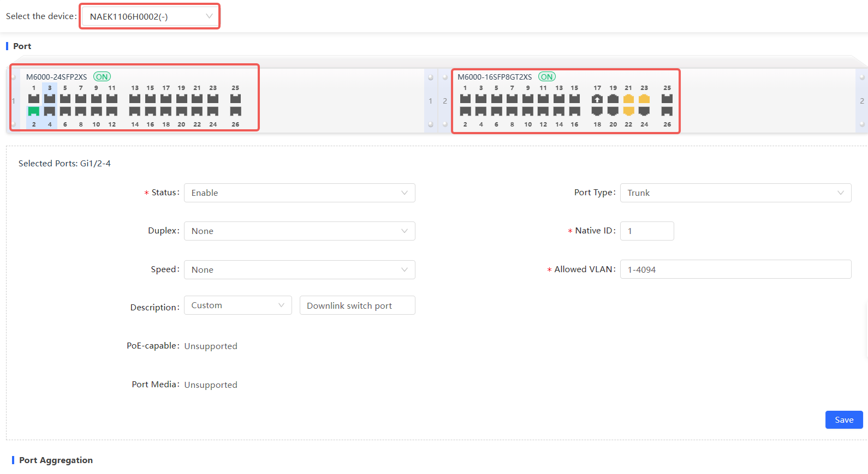
Task: Expand the Duplex dropdown
Action: coord(299,231)
